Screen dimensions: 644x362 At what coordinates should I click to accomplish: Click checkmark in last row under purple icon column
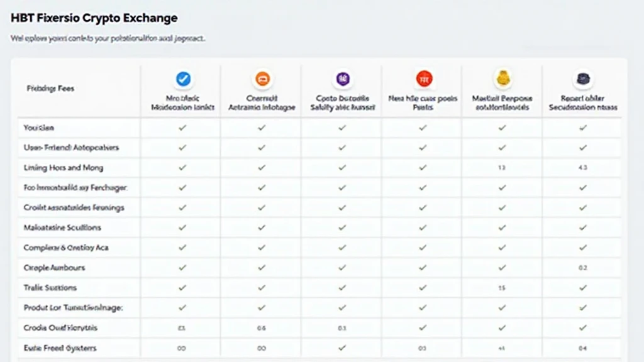342,348
